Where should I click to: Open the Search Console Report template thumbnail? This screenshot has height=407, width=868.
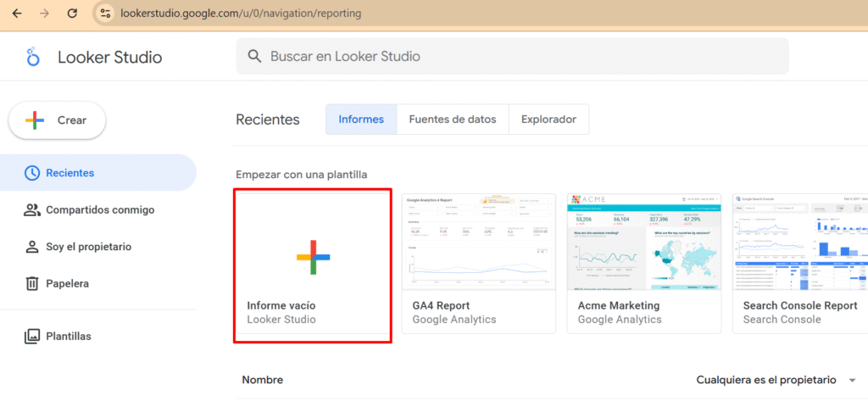point(800,242)
